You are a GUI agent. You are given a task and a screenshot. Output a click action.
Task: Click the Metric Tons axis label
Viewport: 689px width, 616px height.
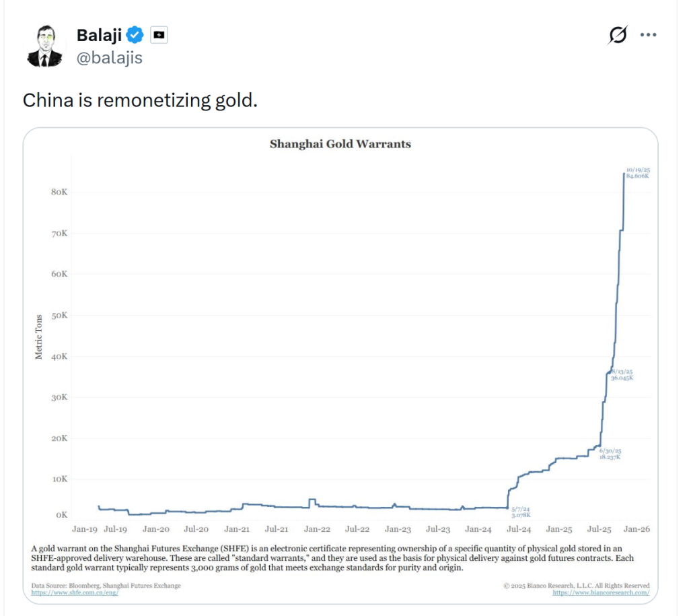pos(39,337)
